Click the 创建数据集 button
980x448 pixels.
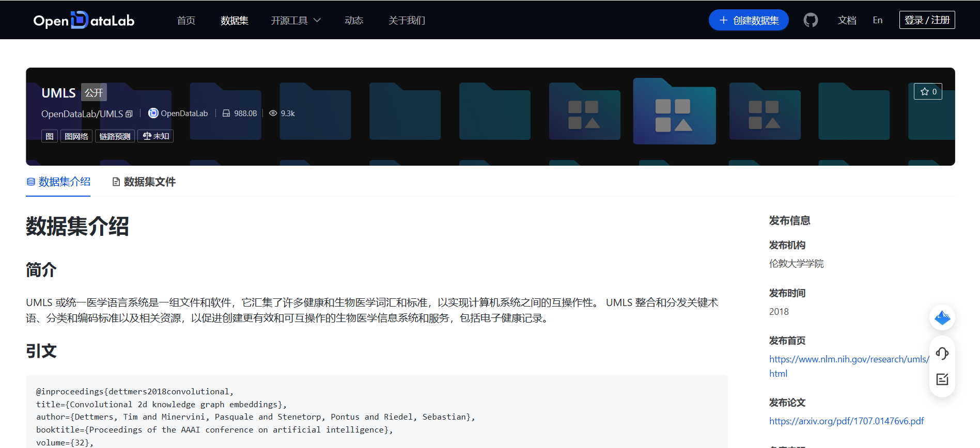pyautogui.click(x=749, y=20)
